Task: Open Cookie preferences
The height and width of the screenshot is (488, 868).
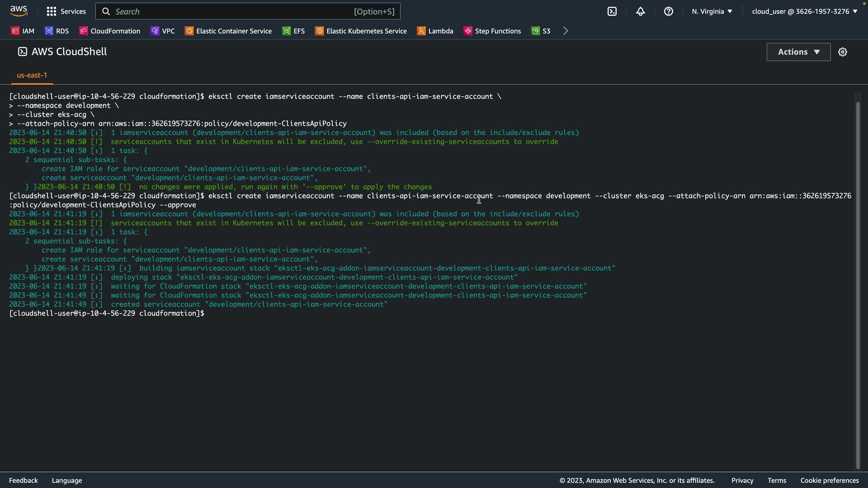Action: click(x=829, y=480)
